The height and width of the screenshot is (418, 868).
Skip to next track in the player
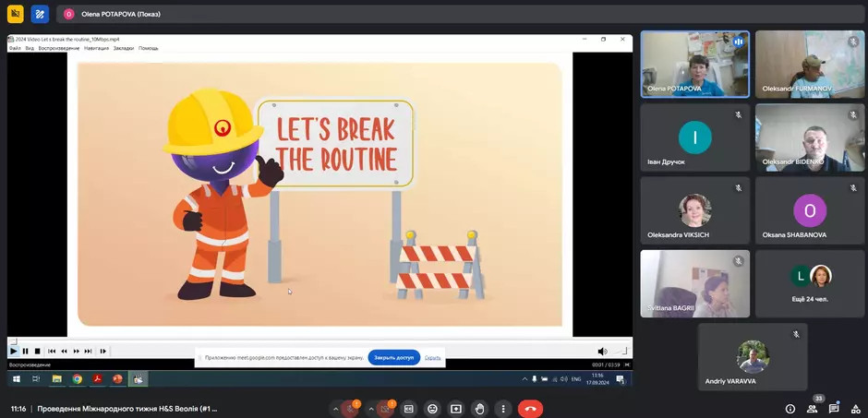(88, 351)
